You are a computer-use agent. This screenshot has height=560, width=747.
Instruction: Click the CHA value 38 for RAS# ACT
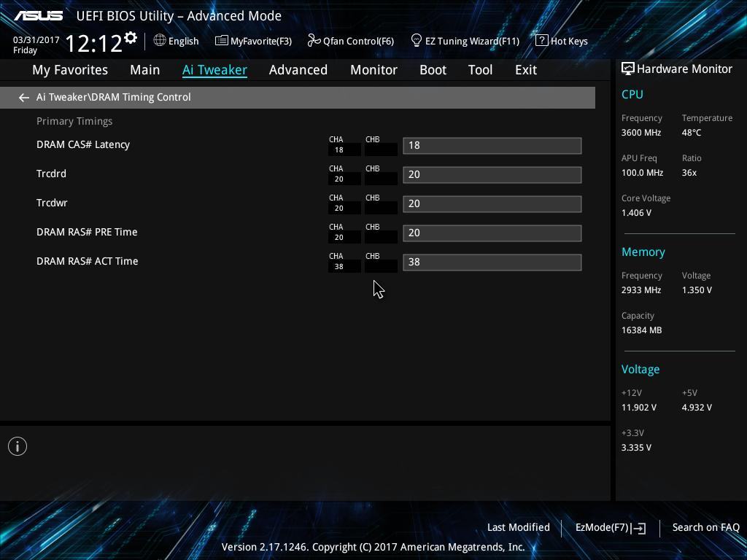pos(338,267)
